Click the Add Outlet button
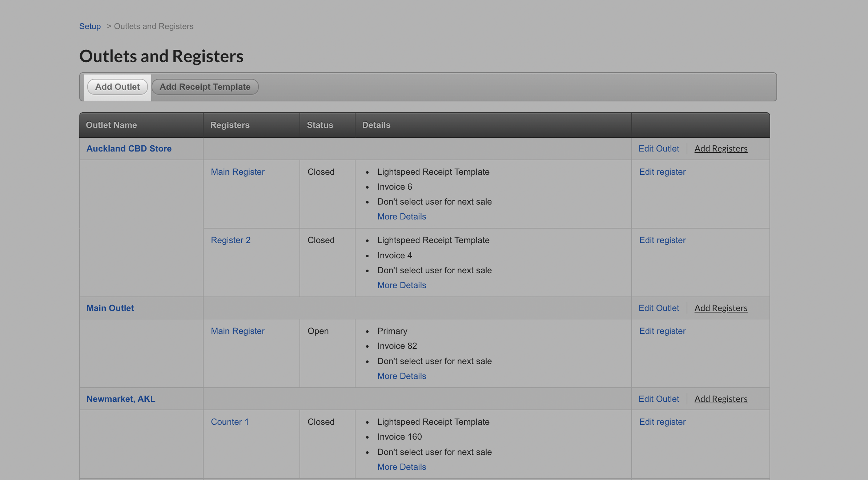The width and height of the screenshot is (868, 480). [117, 87]
